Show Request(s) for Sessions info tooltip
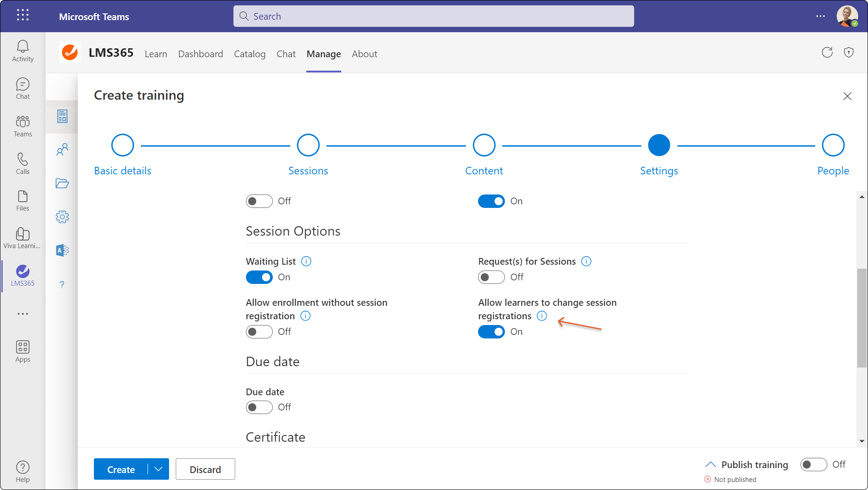Image resolution: width=868 pixels, height=490 pixels. [x=586, y=262]
